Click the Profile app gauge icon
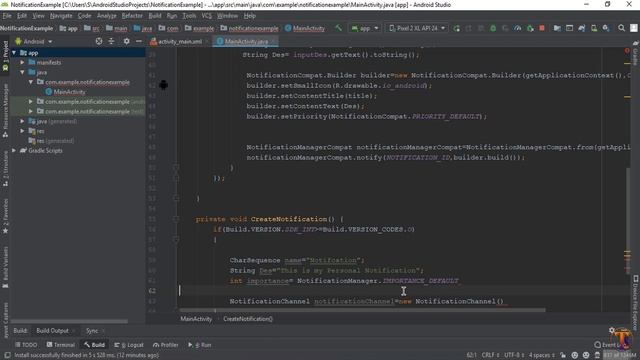 pos(518,28)
